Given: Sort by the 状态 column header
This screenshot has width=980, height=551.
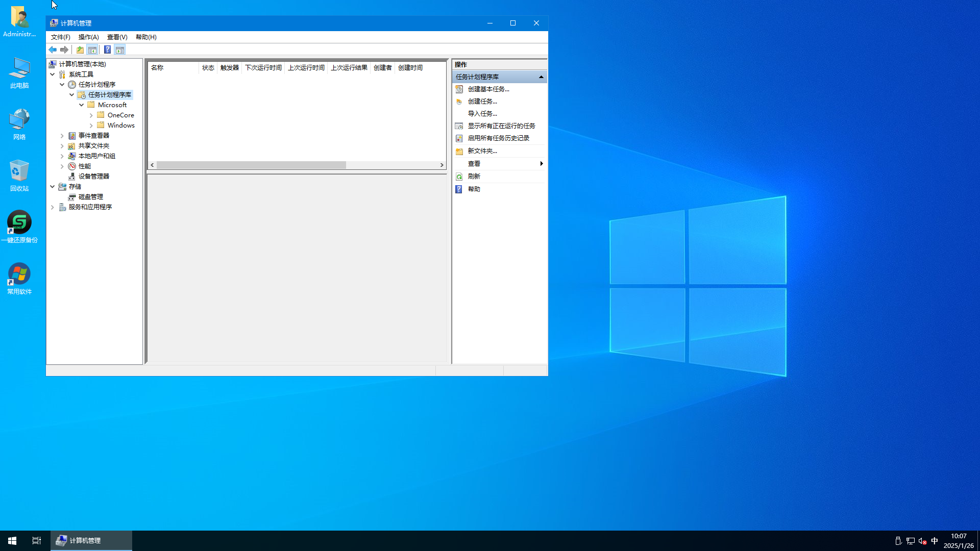Looking at the screenshot, I should point(208,68).
